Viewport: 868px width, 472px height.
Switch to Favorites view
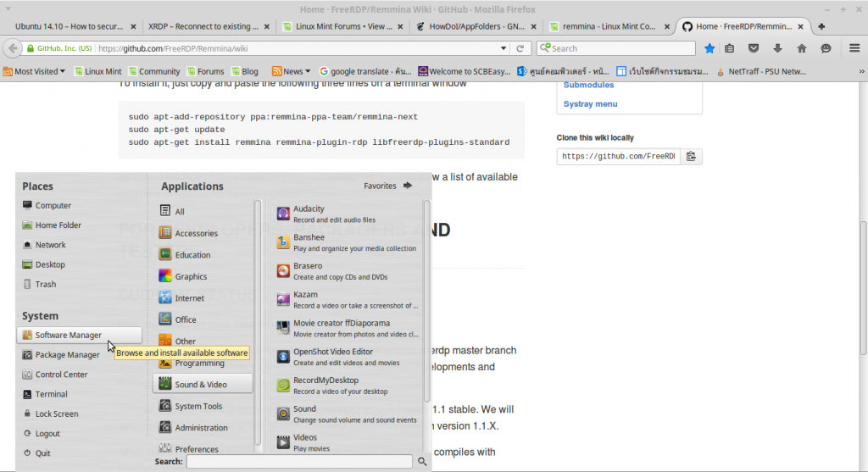point(388,186)
